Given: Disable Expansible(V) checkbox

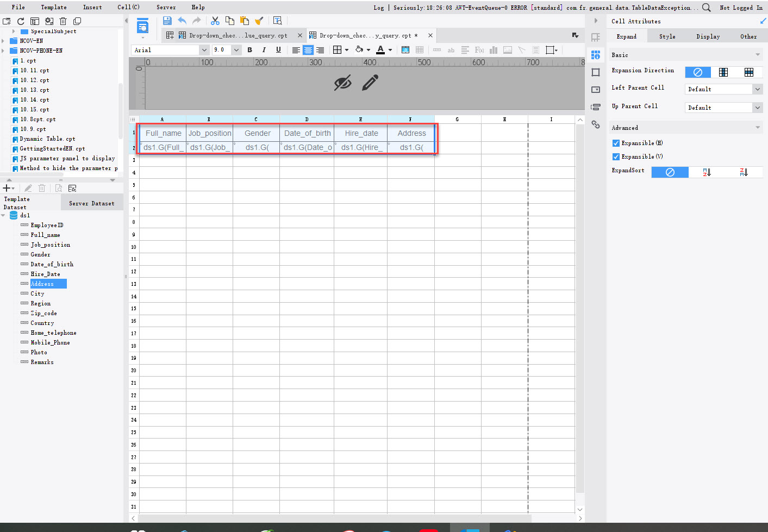Looking at the screenshot, I should [x=616, y=157].
